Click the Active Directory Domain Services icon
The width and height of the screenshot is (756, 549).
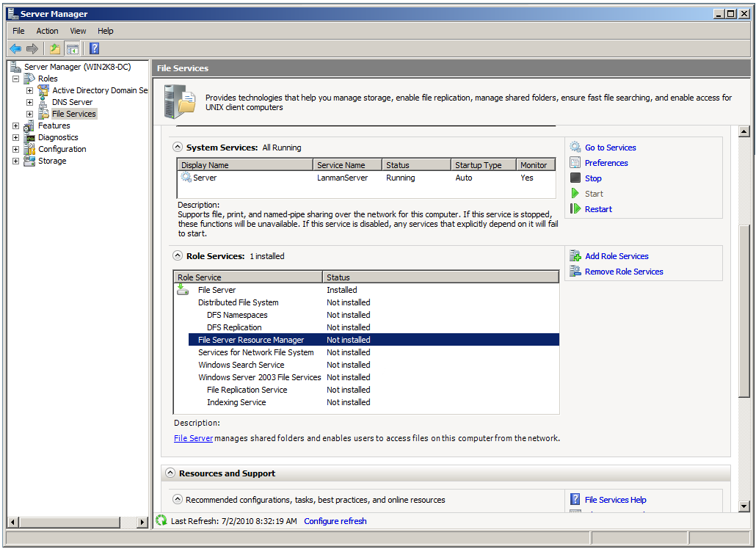point(43,90)
